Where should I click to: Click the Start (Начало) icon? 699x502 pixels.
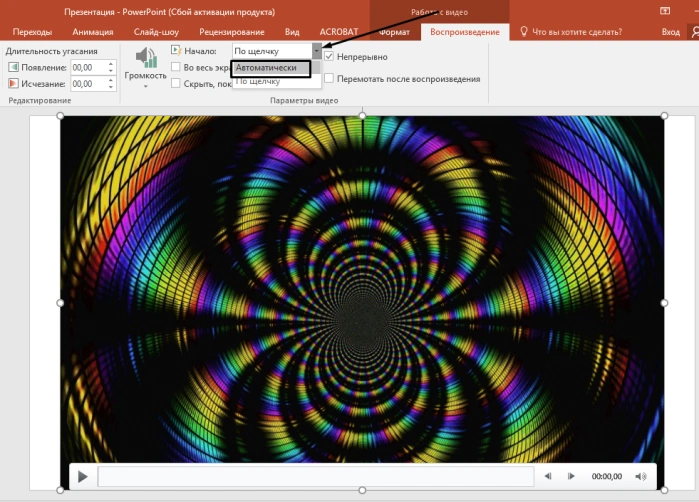click(x=176, y=50)
